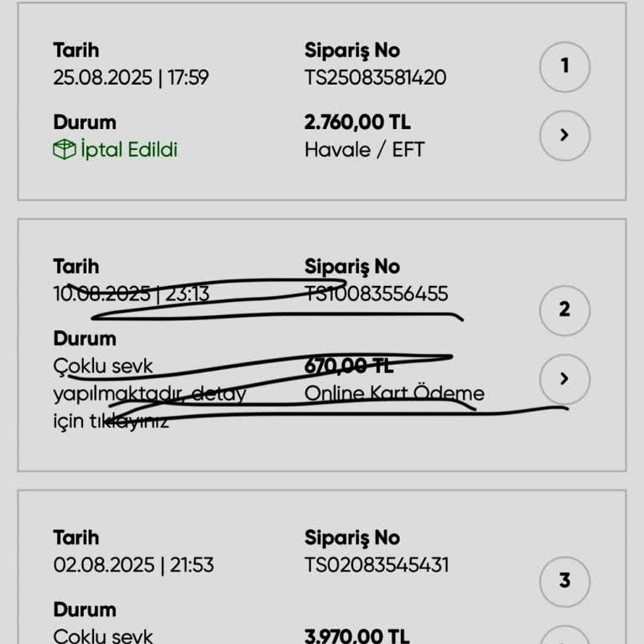The height and width of the screenshot is (644, 644).
Task: Tap the circled number 2 badge
Action: tap(564, 309)
